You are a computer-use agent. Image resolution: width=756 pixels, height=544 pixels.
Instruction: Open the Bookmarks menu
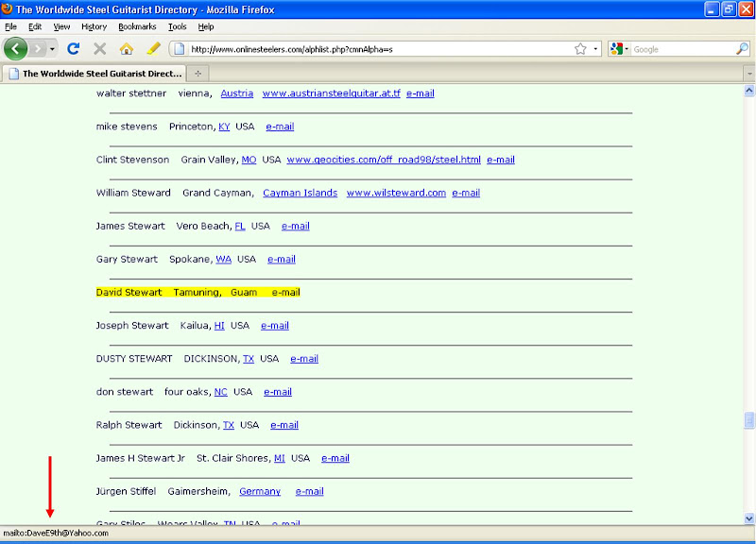point(137,26)
